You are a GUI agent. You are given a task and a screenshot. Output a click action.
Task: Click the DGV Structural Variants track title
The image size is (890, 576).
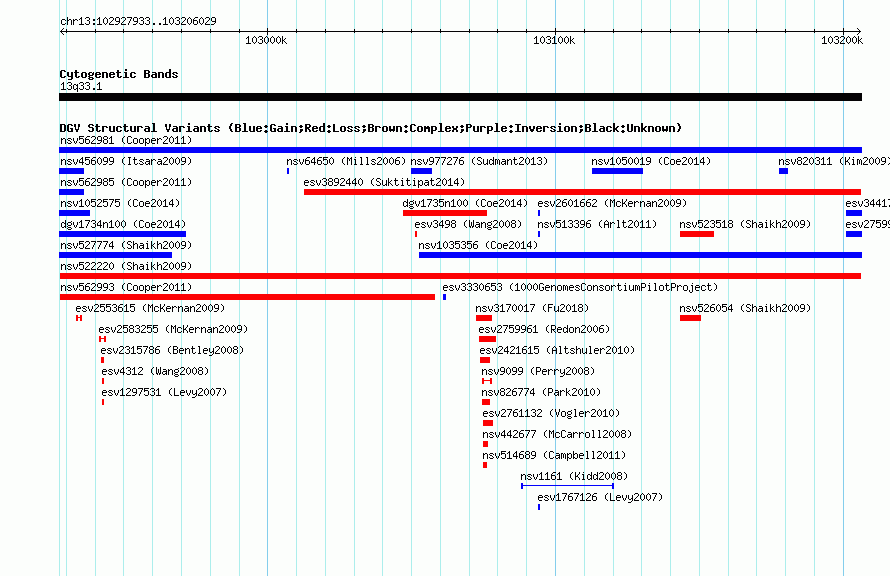pos(371,128)
